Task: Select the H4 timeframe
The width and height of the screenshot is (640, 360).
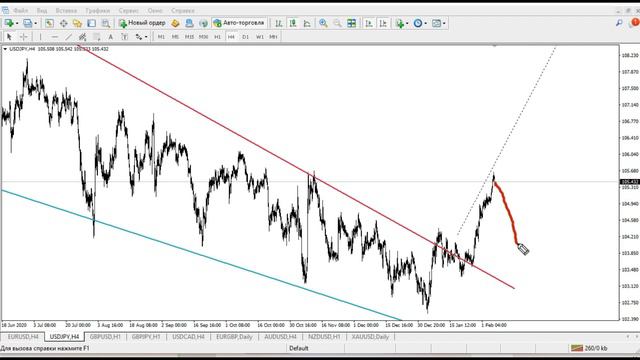Action: [x=231, y=37]
